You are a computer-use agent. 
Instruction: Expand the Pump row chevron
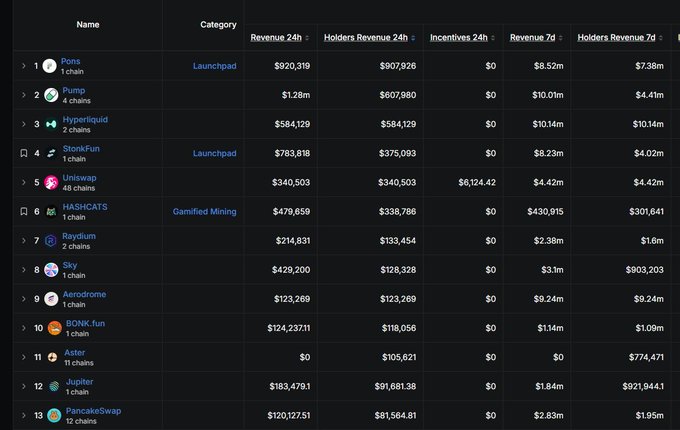coord(24,95)
